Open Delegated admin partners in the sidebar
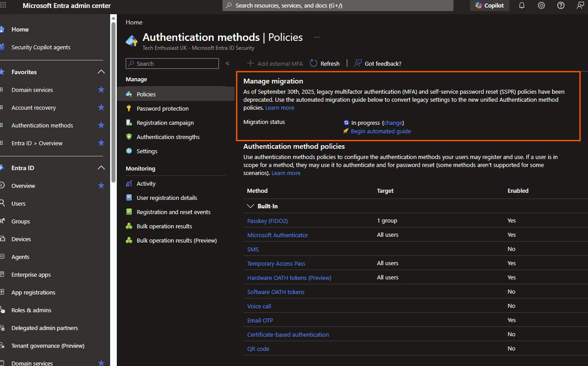The width and height of the screenshot is (588, 366). (45, 328)
